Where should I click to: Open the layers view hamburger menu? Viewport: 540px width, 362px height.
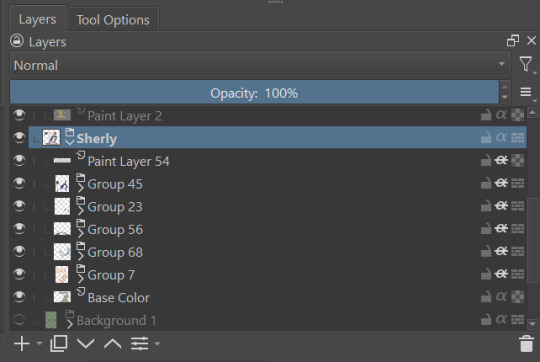click(x=526, y=92)
